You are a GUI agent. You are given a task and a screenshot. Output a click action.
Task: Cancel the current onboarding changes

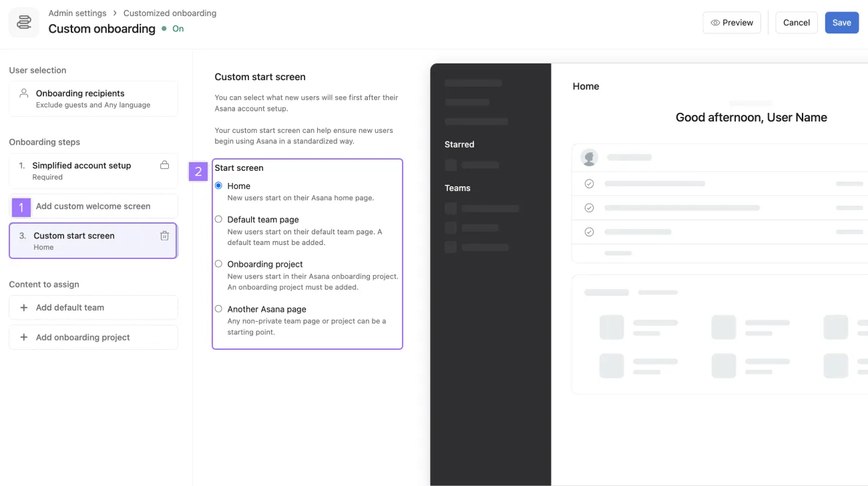[x=796, y=22]
